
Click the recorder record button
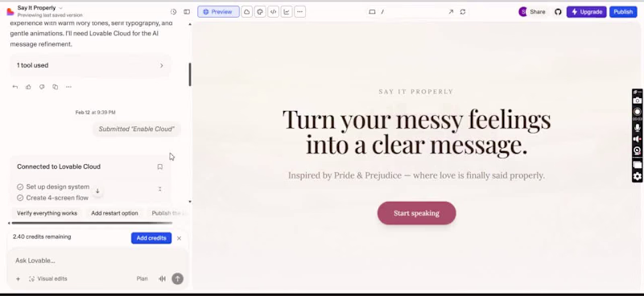637,112
